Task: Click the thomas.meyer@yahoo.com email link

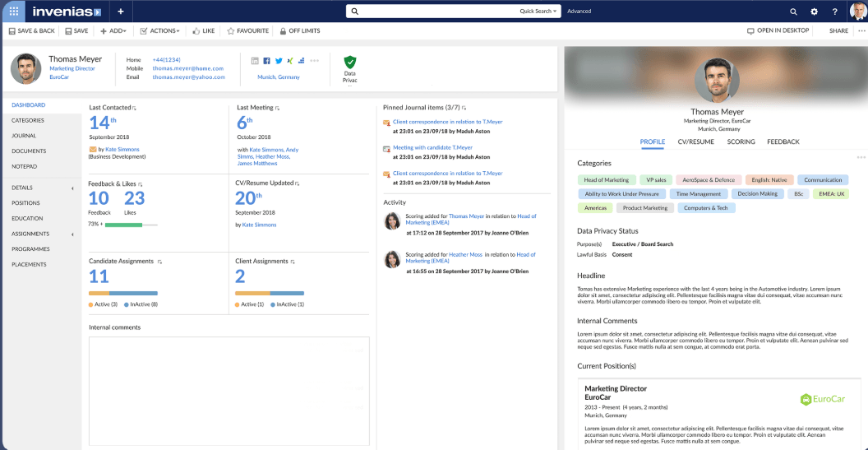Action: point(189,77)
